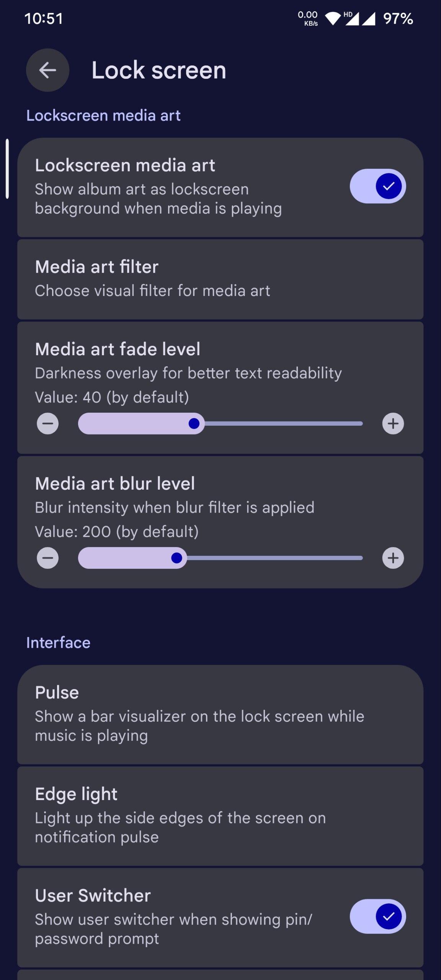Tap the Interface section header
Screen dimensions: 441x980
pyautogui.click(x=58, y=643)
